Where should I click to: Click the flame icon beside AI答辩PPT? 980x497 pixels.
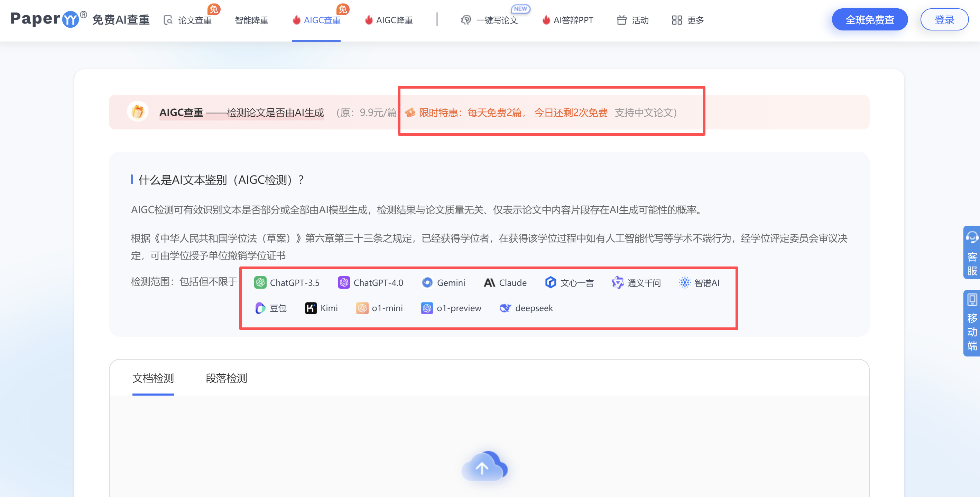click(x=546, y=20)
